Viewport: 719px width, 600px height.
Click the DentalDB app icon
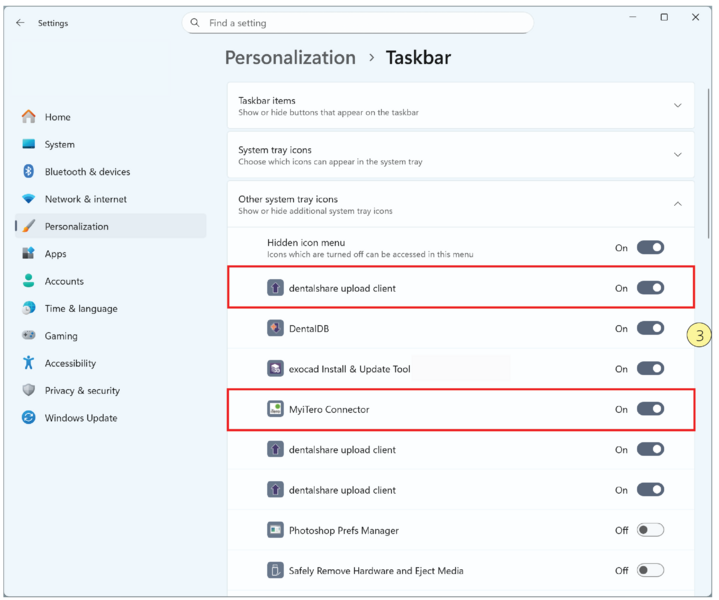[x=275, y=328]
